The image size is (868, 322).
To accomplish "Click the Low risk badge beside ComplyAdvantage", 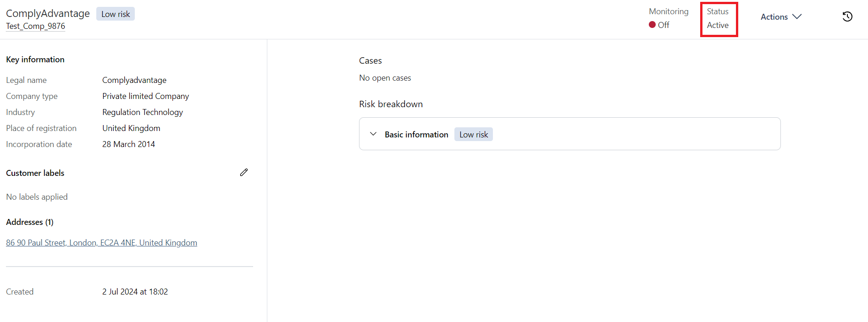I will 116,14.
